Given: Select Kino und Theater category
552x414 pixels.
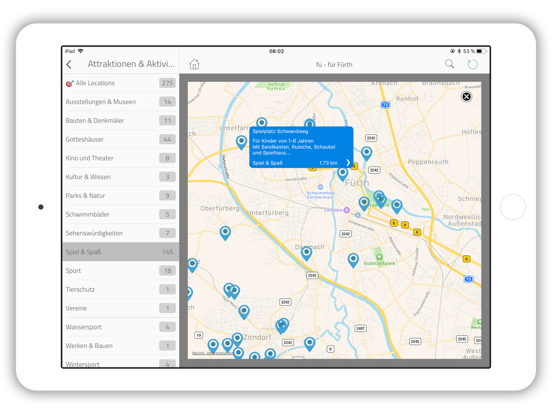Looking at the screenshot, I should (121, 158).
